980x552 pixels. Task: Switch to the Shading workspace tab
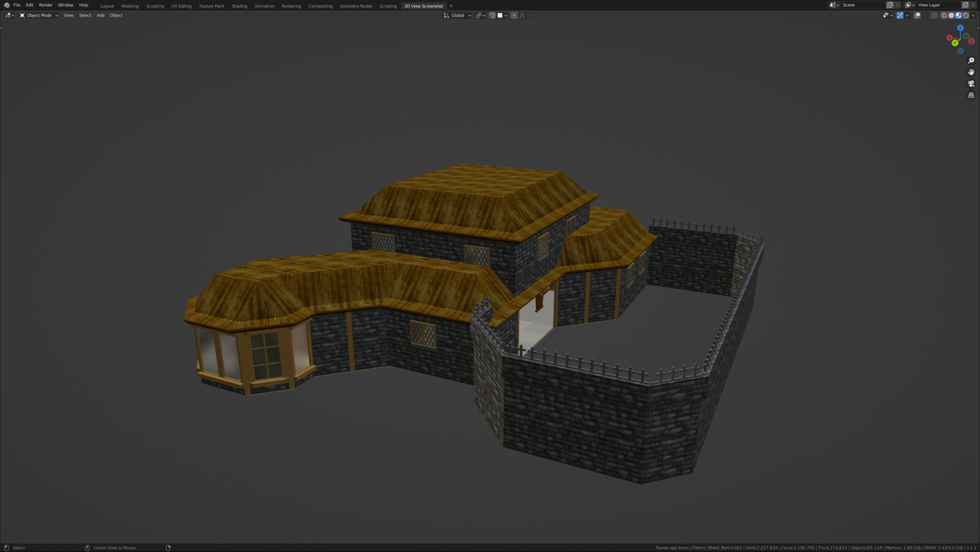tap(239, 6)
